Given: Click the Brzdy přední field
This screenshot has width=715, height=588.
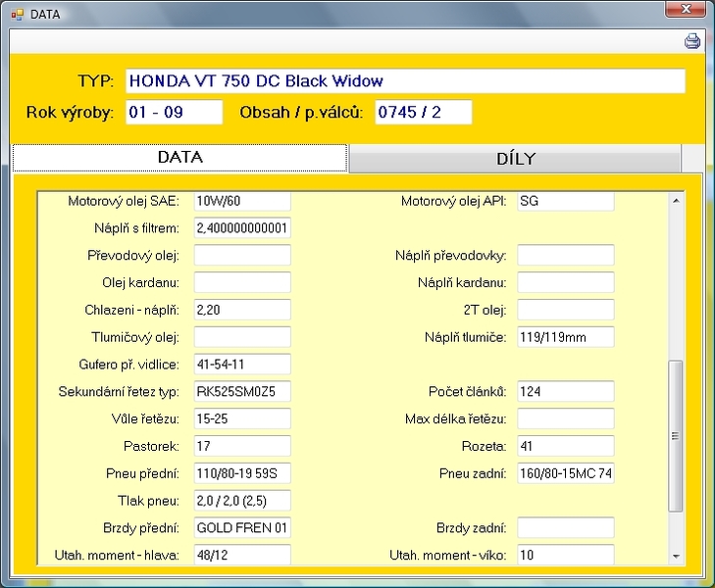Looking at the screenshot, I should click(242, 527).
